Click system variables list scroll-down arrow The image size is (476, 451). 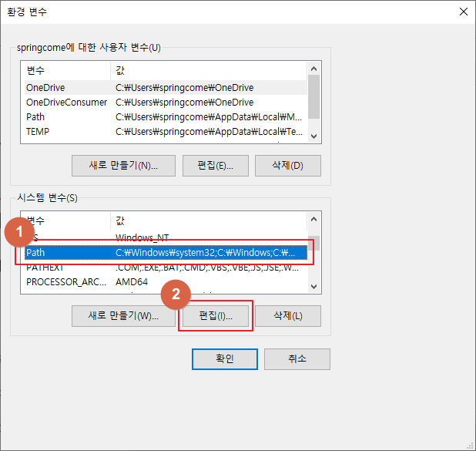click(313, 286)
